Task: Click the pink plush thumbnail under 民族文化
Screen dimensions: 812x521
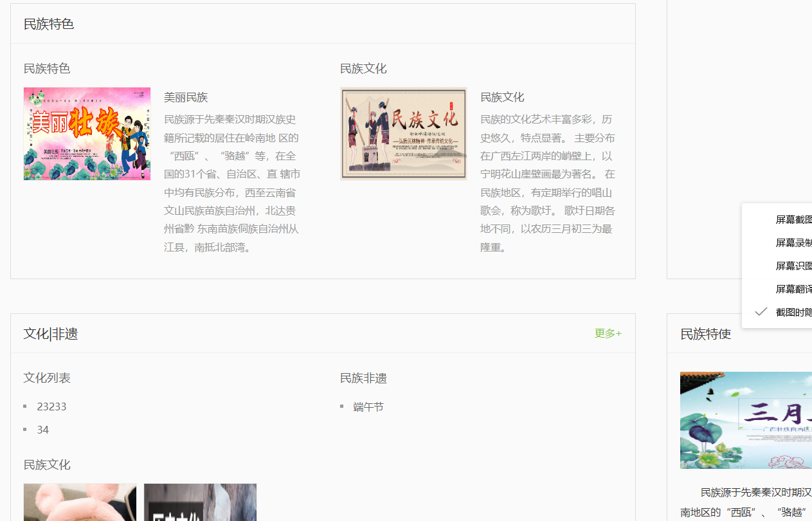Action: point(80,502)
